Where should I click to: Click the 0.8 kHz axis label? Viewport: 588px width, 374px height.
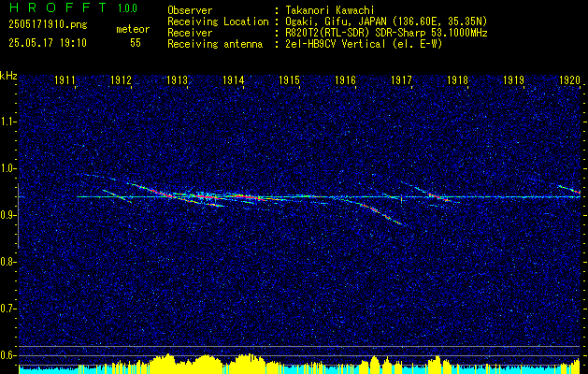[7, 262]
